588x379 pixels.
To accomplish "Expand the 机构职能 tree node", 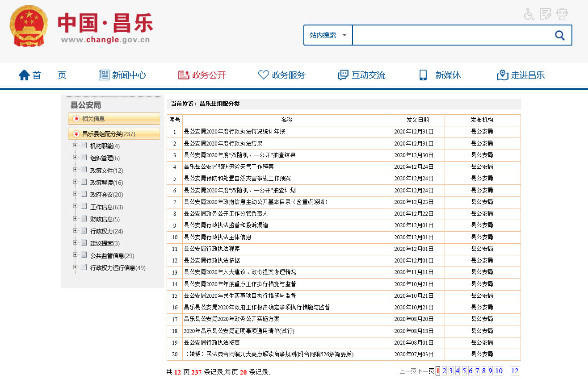I will pyautogui.click(x=75, y=146).
